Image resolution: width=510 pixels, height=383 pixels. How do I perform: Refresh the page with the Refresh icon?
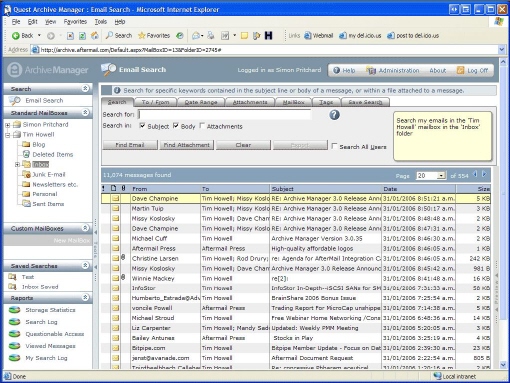(82, 36)
